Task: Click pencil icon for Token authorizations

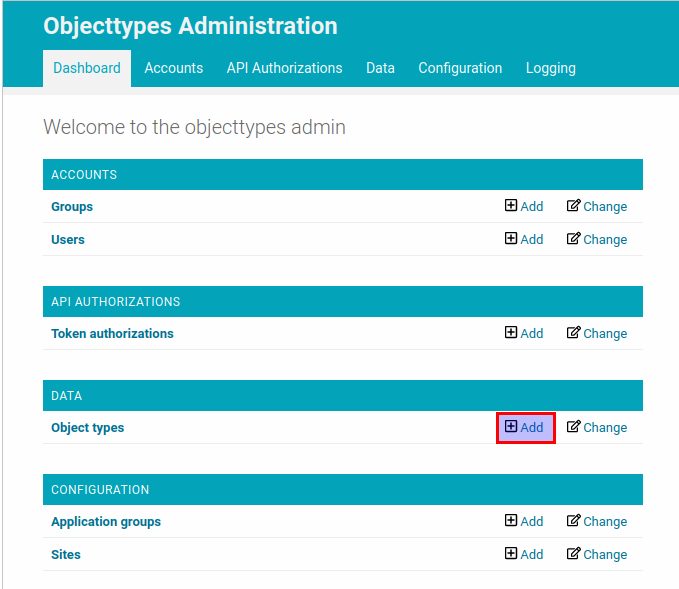Action: coord(573,332)
